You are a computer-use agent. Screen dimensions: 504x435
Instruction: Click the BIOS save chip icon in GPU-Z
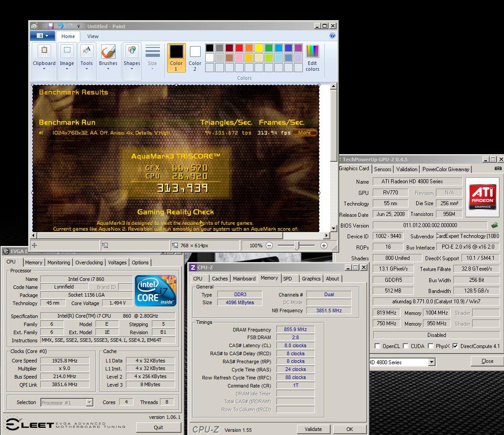[x=495, y=225]
